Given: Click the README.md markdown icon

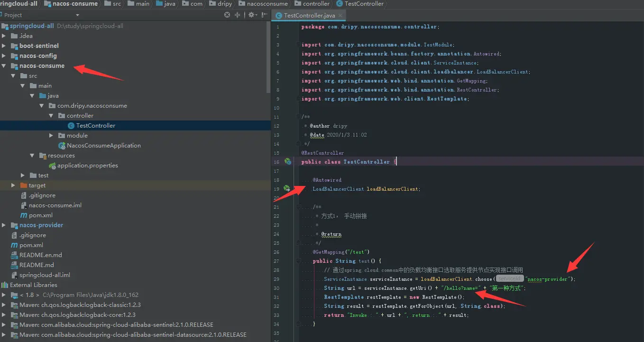Looking at the screenshot, I should tap(14, 265).
